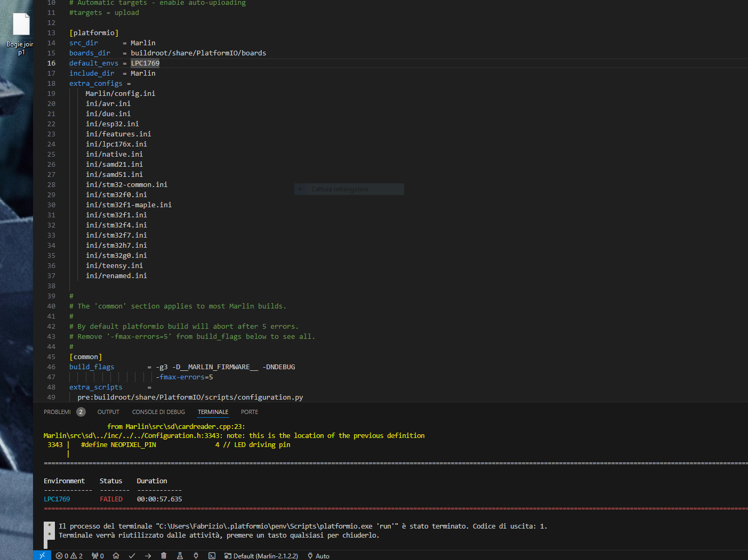The width and height of the screenshot is (748, 560).
Task: Open new PlatformIO terminal icon
Action: coord(212,556)
